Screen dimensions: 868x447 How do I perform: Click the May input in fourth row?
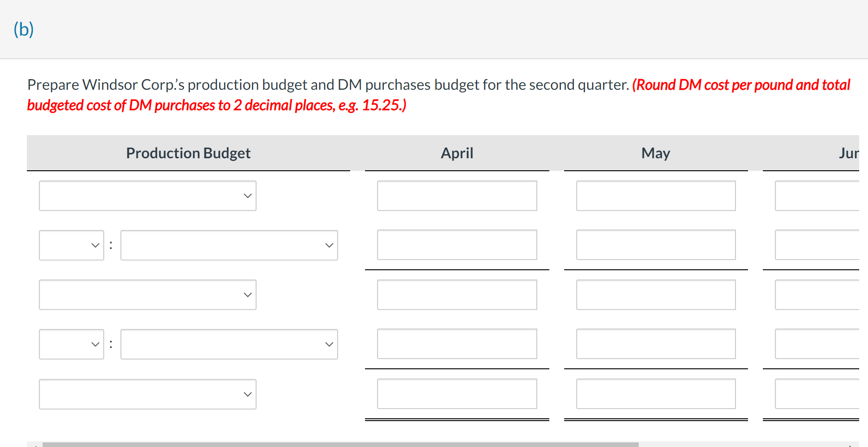[656, 344]
